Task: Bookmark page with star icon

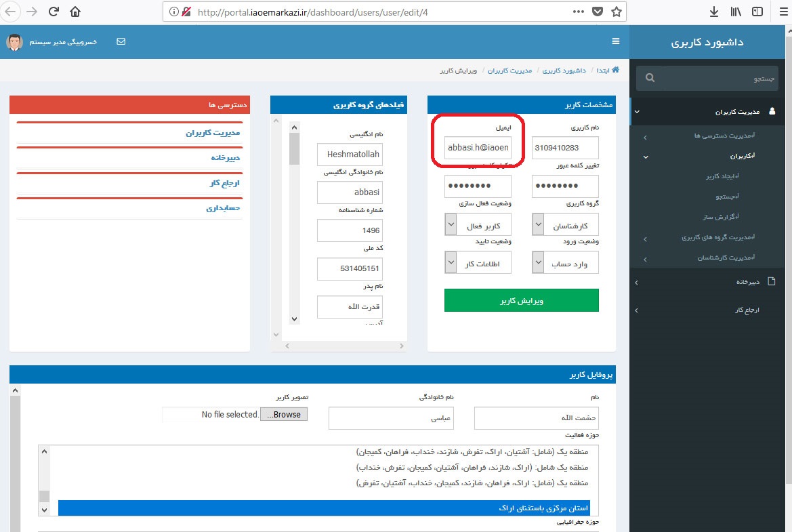Action: tap(616, 12)
